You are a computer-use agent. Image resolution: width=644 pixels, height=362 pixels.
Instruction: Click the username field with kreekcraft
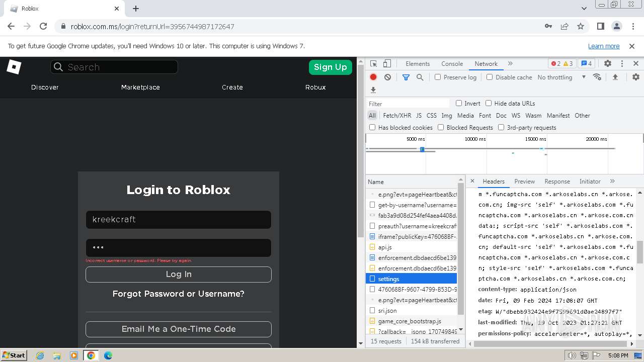coord(179,220)
